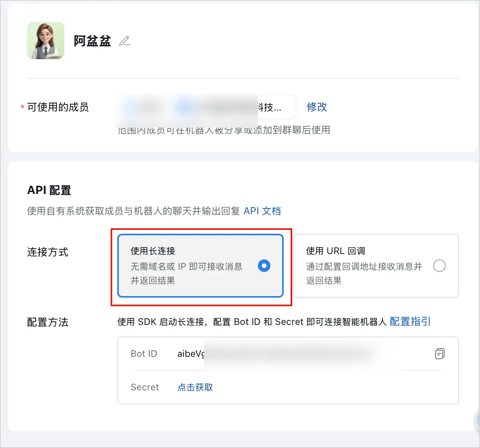Click the URL callback option card
Screen dimensions: 480x448
tap(375, 266)
